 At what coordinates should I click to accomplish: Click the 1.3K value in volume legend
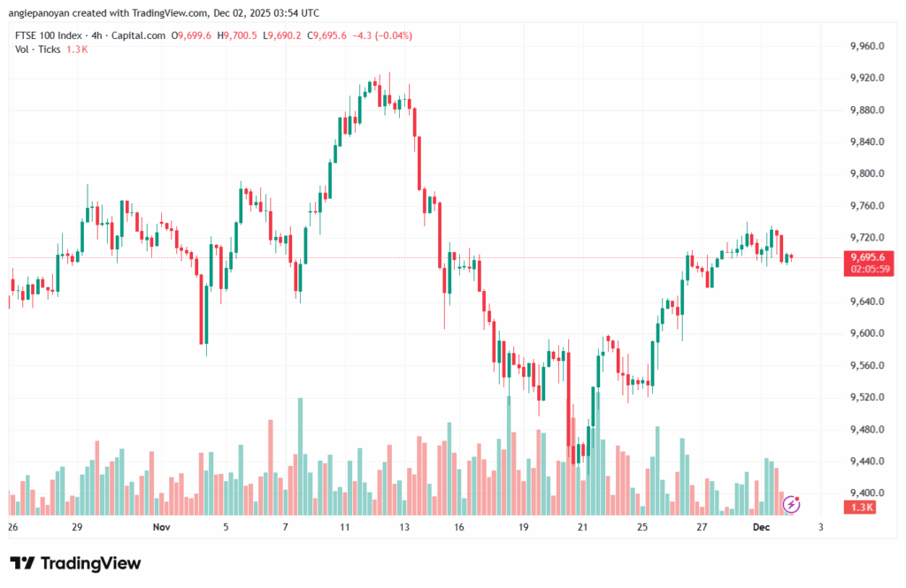point(77,50)
